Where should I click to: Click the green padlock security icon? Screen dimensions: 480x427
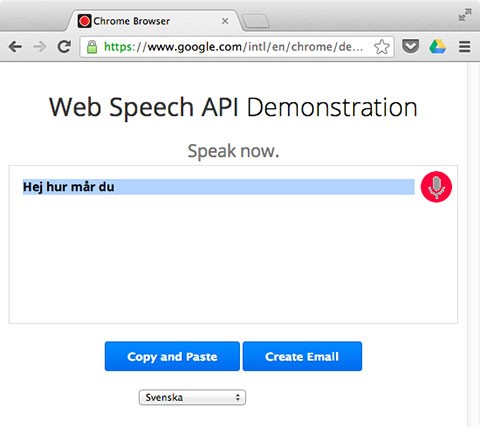coord(92,47)
